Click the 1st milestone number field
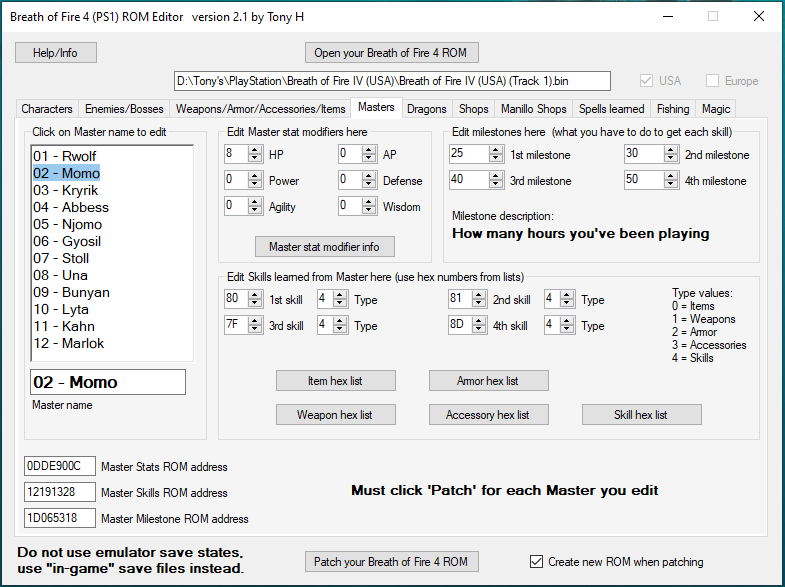 click(x=469, y=154)
